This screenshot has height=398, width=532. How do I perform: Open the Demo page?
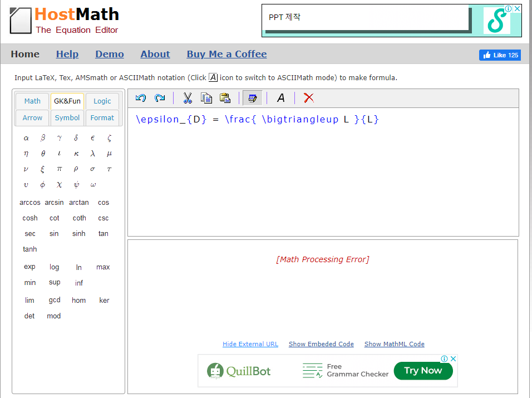click(x=110, y=55)
